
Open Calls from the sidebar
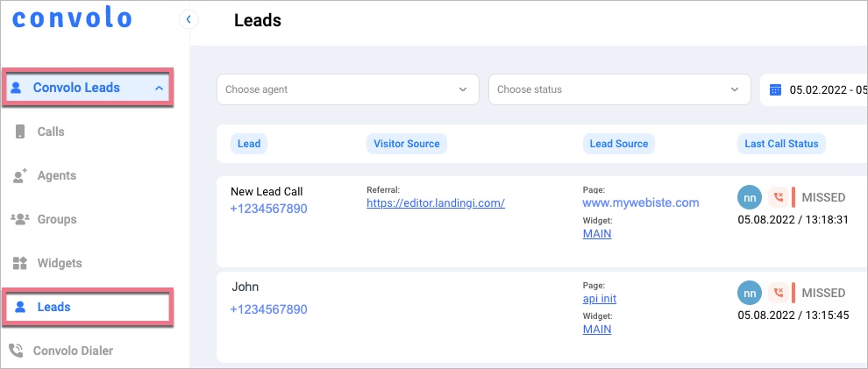pyautogui.click(x=51, y=131)
